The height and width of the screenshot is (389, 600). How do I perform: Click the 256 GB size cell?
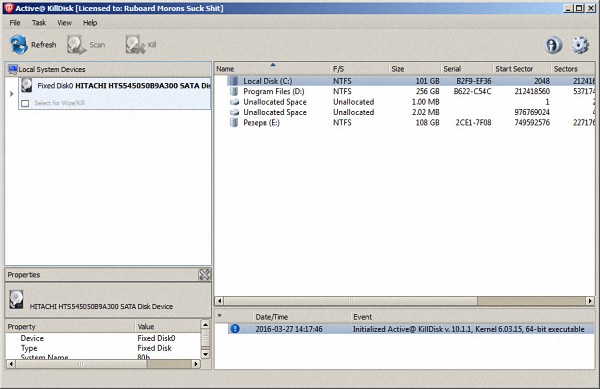tap(427, 91)
